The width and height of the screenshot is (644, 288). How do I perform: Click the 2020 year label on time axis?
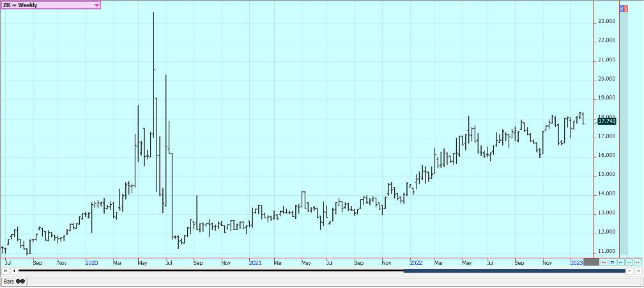(91, 262)
